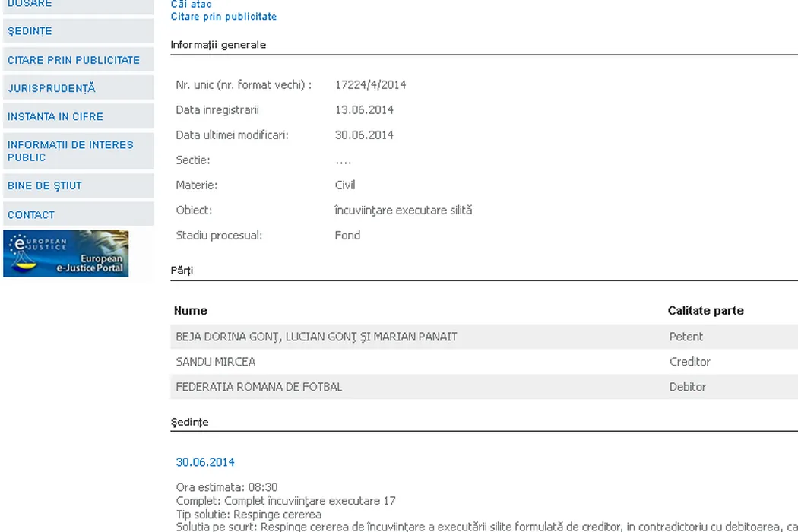
Task: Click the Nume column header
Action: [x=191, y=310]
